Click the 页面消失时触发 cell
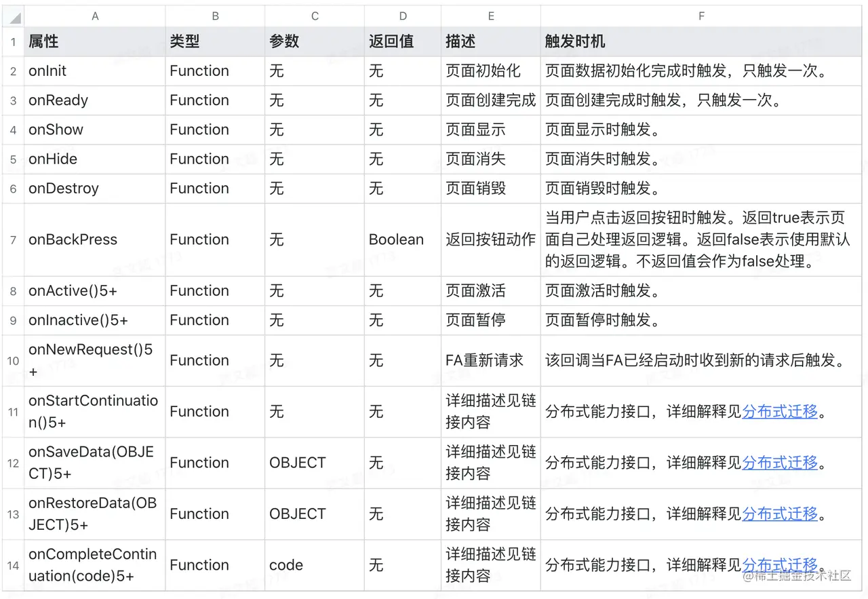The height and width of the screenshot is (599, 868). [702, 159]
